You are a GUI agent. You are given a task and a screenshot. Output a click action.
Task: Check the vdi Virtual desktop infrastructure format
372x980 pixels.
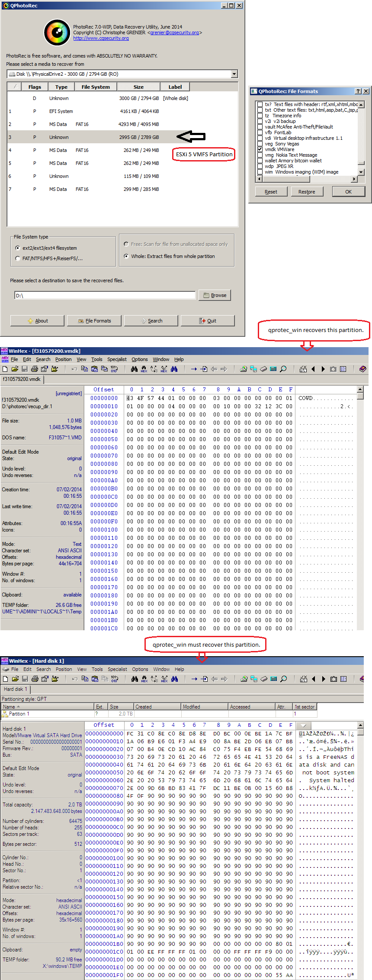pyautogui.click(x=260, y=138)
